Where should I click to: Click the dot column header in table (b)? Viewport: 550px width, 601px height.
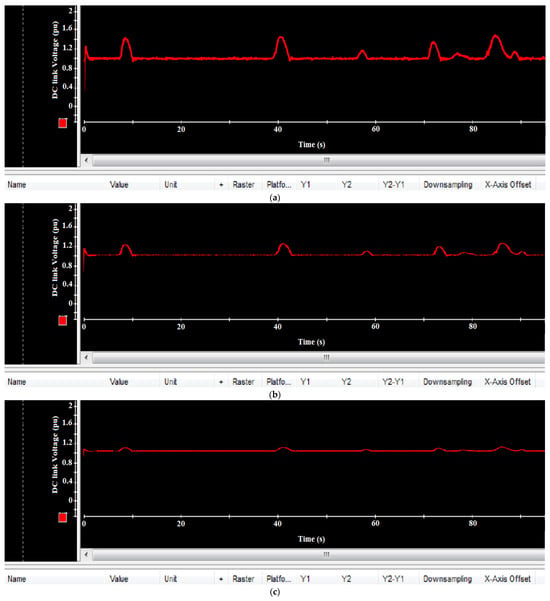(221, 382)
